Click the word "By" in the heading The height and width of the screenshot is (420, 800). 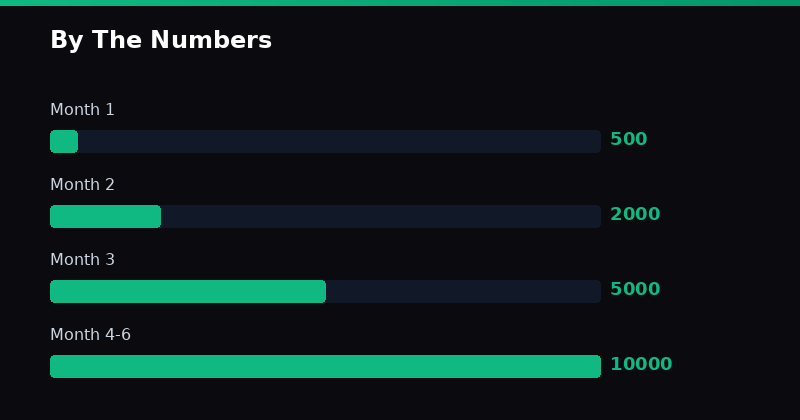(x=64, y=41)
